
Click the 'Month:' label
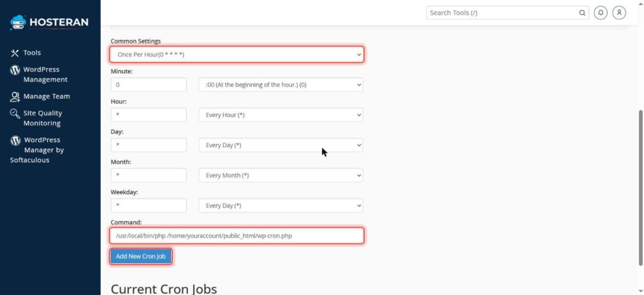tap(121, 162)
